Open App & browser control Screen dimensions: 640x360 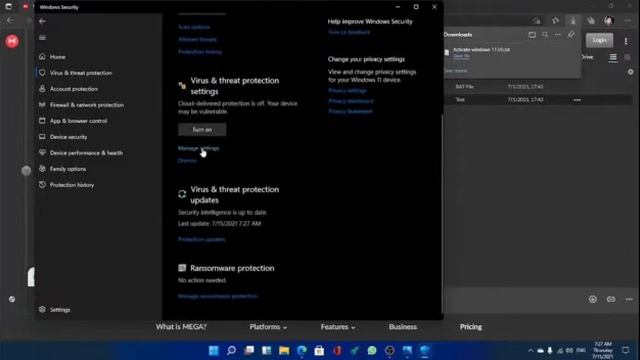tap(78, 121)
